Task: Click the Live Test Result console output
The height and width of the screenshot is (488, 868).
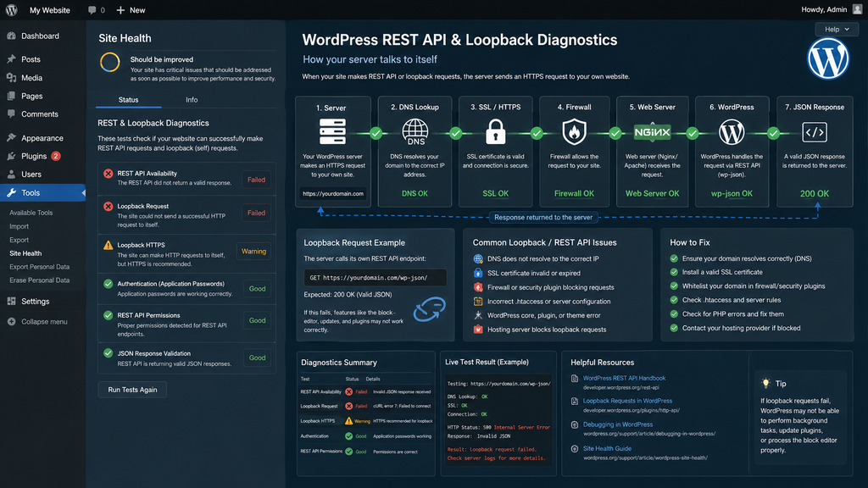Action: pos(498,420)
